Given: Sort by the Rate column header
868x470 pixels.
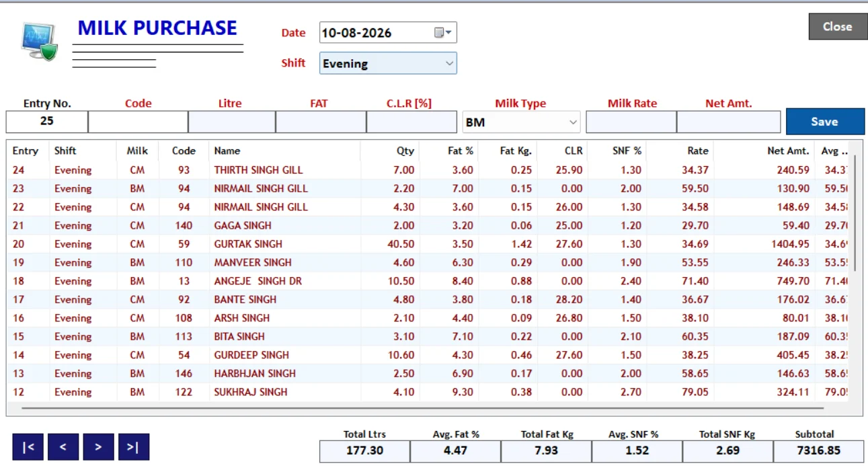Looking at the screenshot, I should 680,151.
